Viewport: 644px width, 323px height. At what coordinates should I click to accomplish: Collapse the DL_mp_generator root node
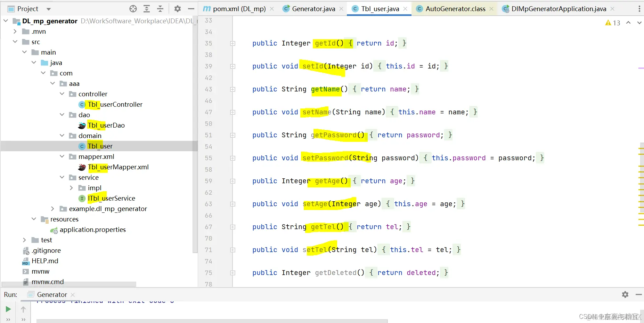coord(6,21)
